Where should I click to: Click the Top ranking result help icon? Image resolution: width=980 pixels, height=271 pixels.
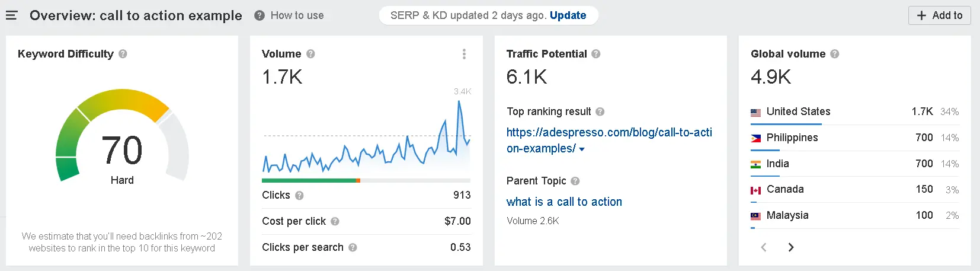[600, 111]
